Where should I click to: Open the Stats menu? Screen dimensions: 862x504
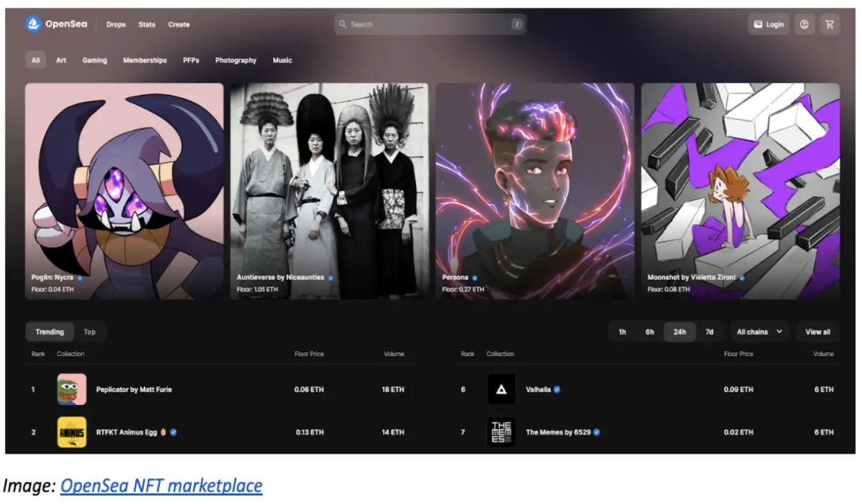click(147, 24)
